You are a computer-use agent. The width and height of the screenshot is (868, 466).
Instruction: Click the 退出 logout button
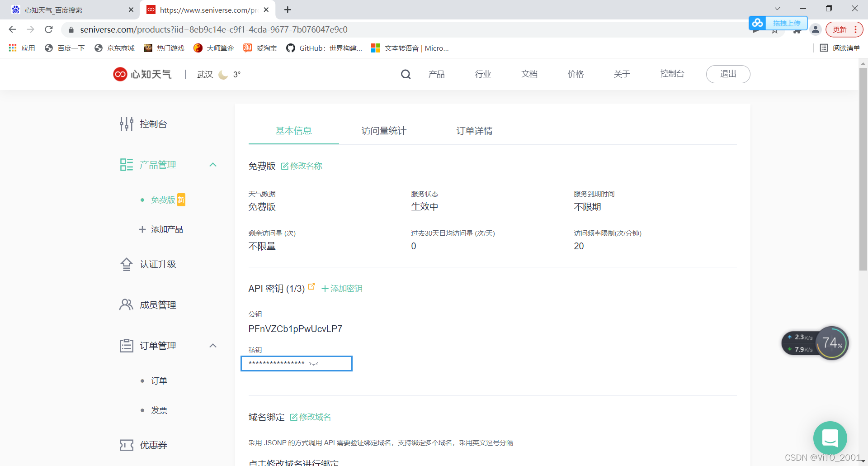[728, 74]
